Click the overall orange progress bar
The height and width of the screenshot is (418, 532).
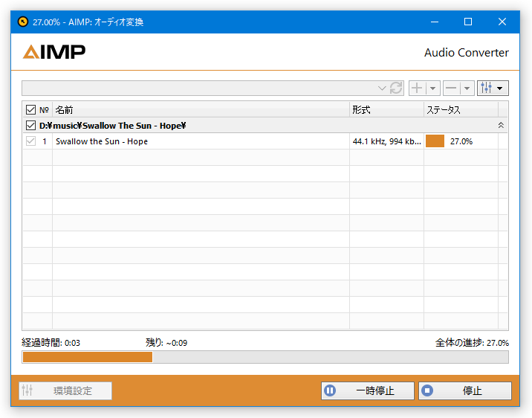point(88,357)
